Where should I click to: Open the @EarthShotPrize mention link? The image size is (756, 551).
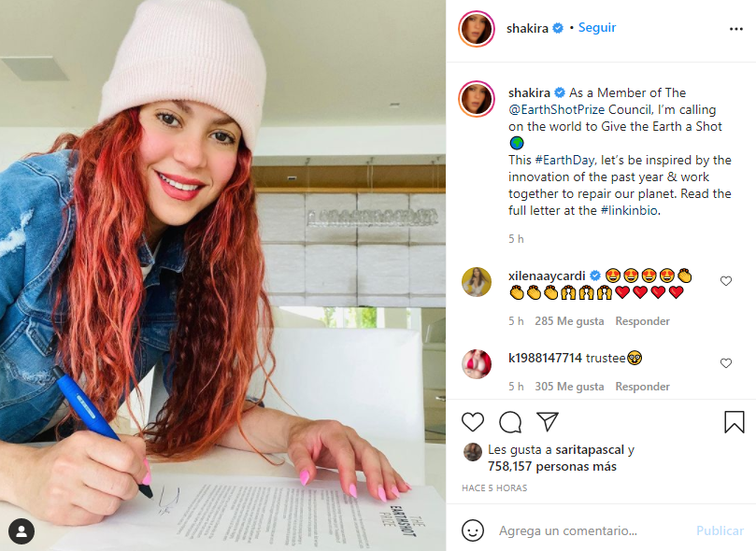[557, 110]
